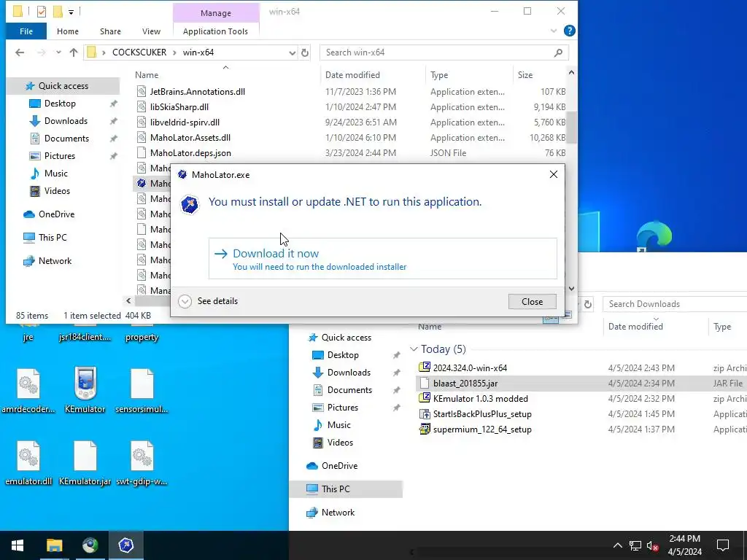The width and height of the screenshot is (747, 560).
Task: Open Application Tools ribbon tab
Action: pos(215,31)
